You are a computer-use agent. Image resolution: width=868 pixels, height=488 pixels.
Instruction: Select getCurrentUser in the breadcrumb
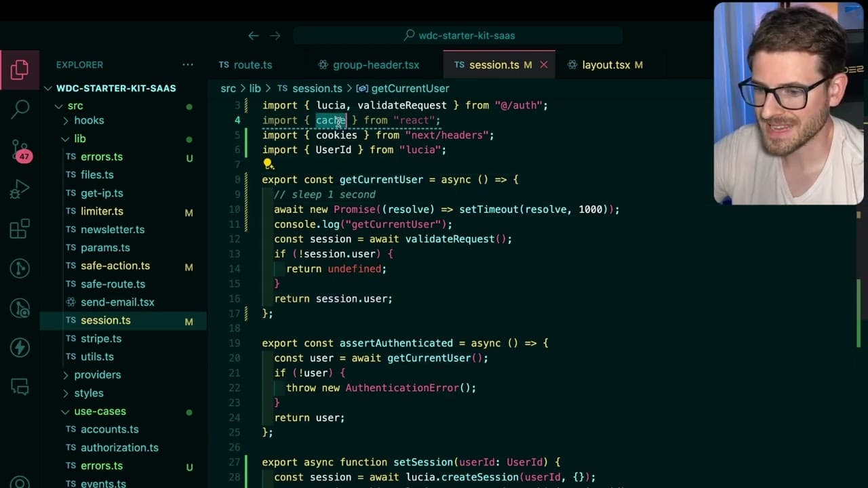tap(410, 89)
